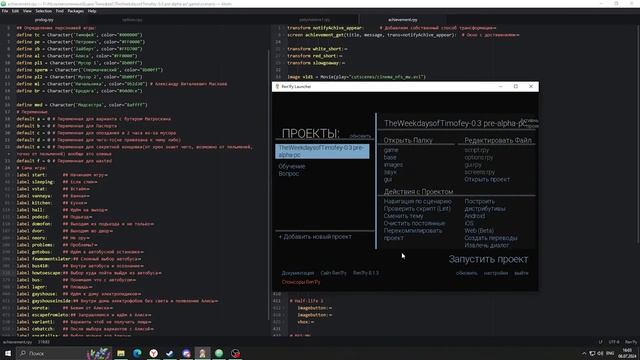640x360 pixels.
Task: Click обновить next to ПРОЕКТЫ heading
Action: [x=360, y=136]
